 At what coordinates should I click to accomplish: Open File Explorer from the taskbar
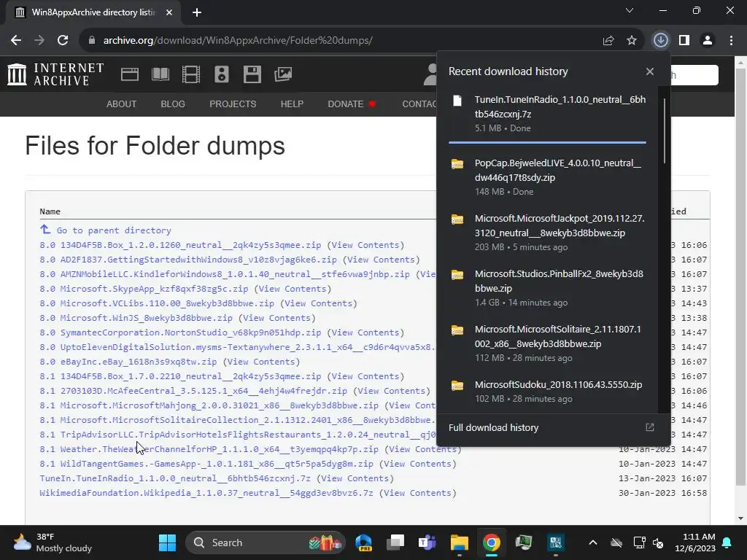[460, 542]
